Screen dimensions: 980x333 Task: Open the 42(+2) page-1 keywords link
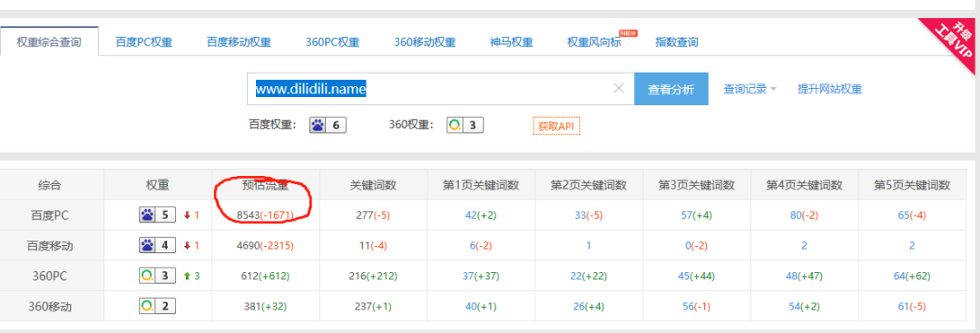coord(481,216)
